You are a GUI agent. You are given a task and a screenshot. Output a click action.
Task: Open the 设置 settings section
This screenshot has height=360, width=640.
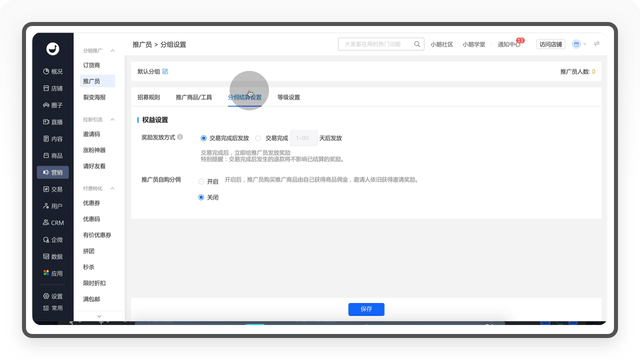coord(53,296)
